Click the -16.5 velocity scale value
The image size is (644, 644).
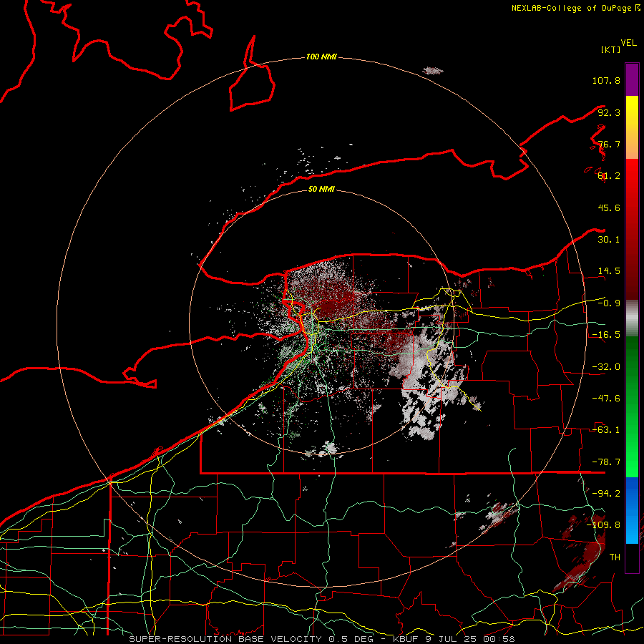(x=606, y=335)
